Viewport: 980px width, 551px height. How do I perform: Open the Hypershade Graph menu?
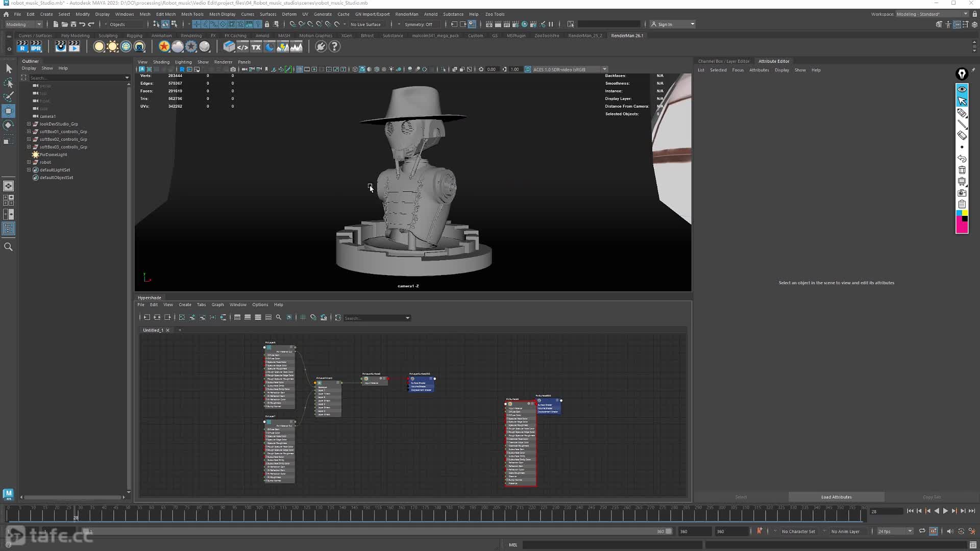click(x=217, y=305)
